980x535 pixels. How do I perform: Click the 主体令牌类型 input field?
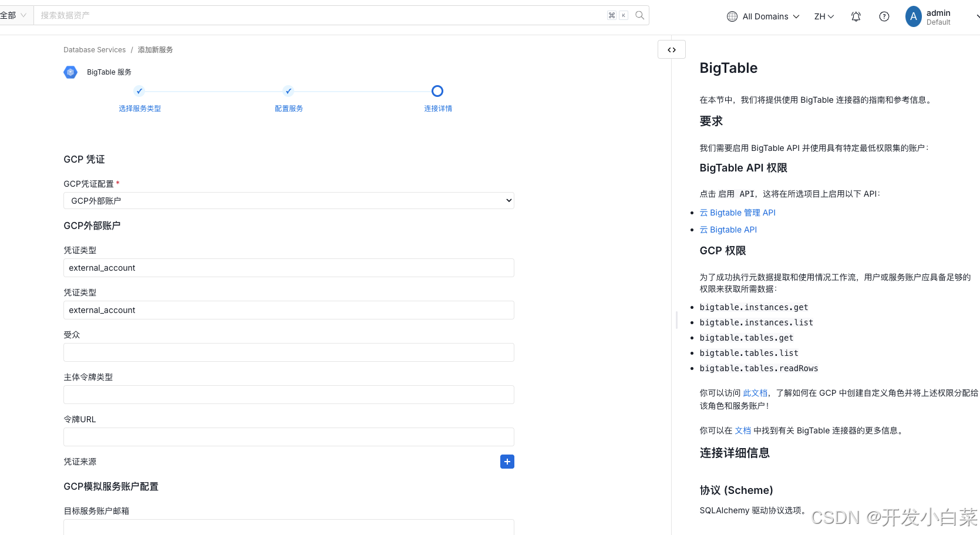(x=289, y=395)
